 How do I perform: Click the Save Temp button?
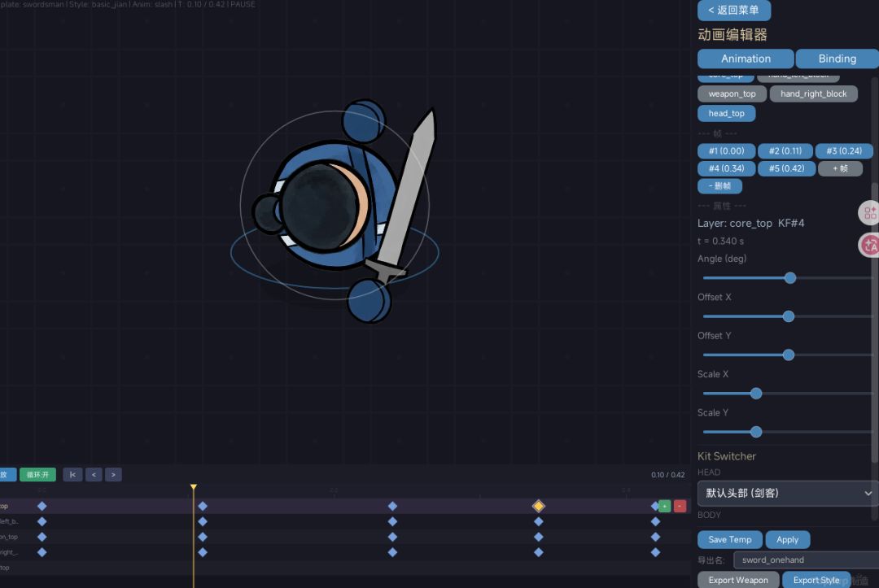[730, 540]
